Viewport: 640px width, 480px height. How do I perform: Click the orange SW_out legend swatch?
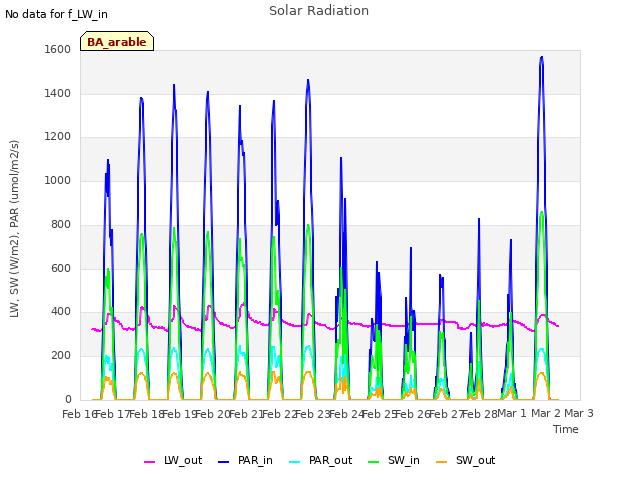(x=441, y=462)
